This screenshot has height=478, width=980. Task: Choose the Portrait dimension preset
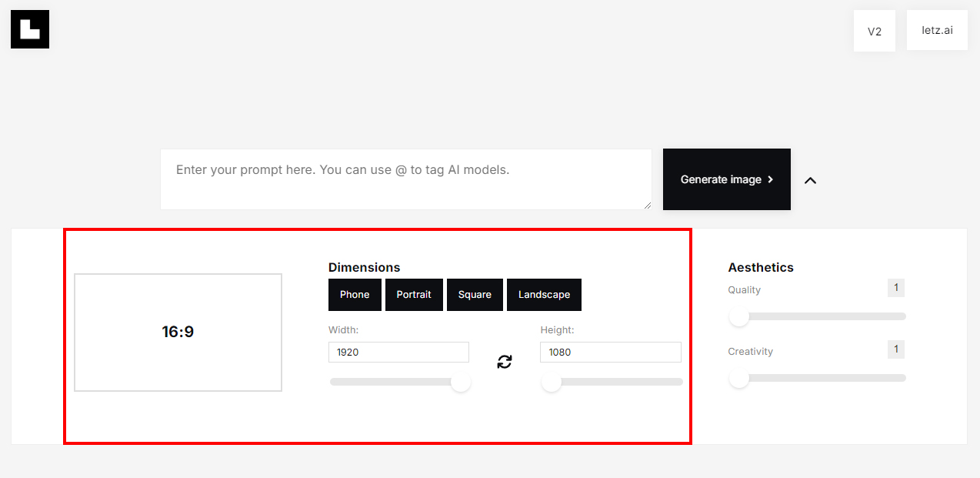click(414, 295)
